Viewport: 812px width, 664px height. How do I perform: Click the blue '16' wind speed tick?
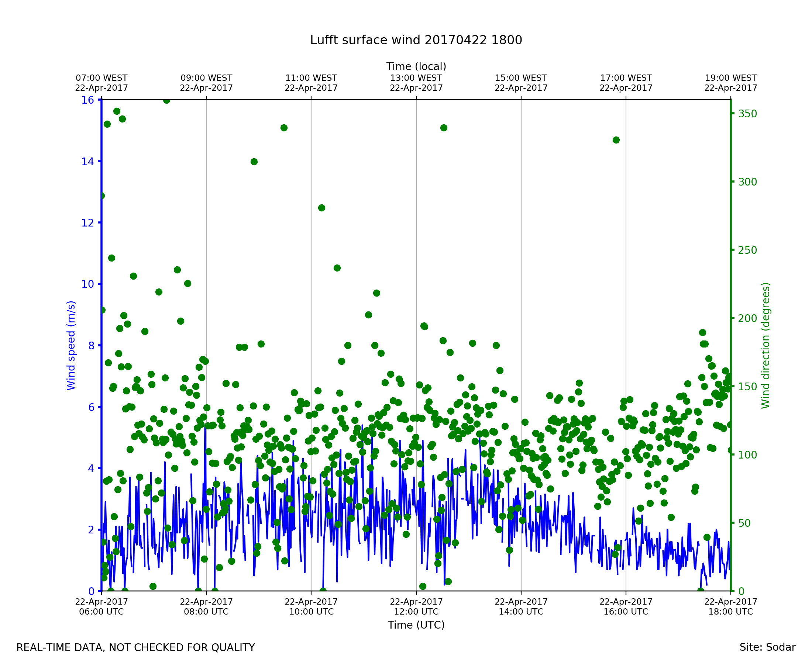87,100
